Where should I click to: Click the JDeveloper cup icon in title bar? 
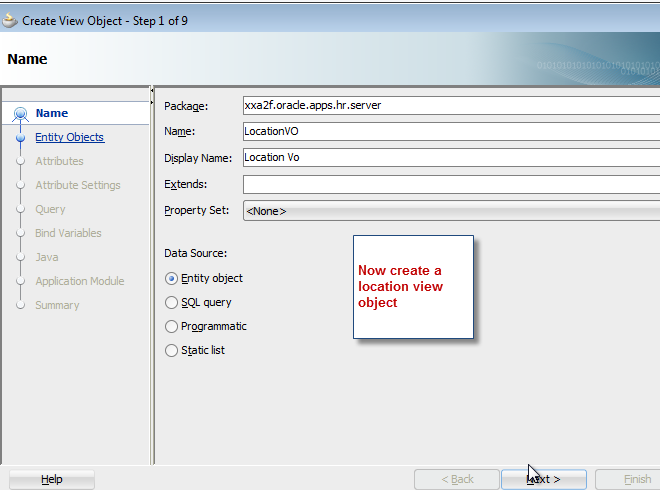pos(9,21)
